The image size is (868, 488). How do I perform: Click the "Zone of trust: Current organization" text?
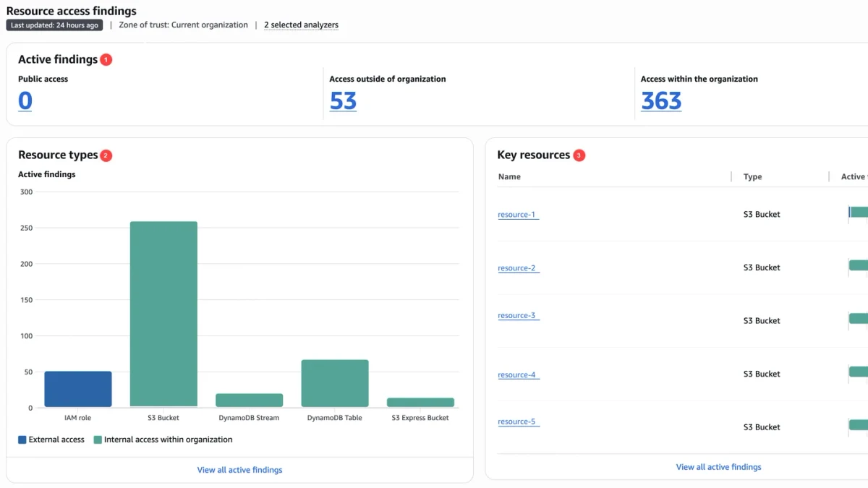[x=184, y=25]
